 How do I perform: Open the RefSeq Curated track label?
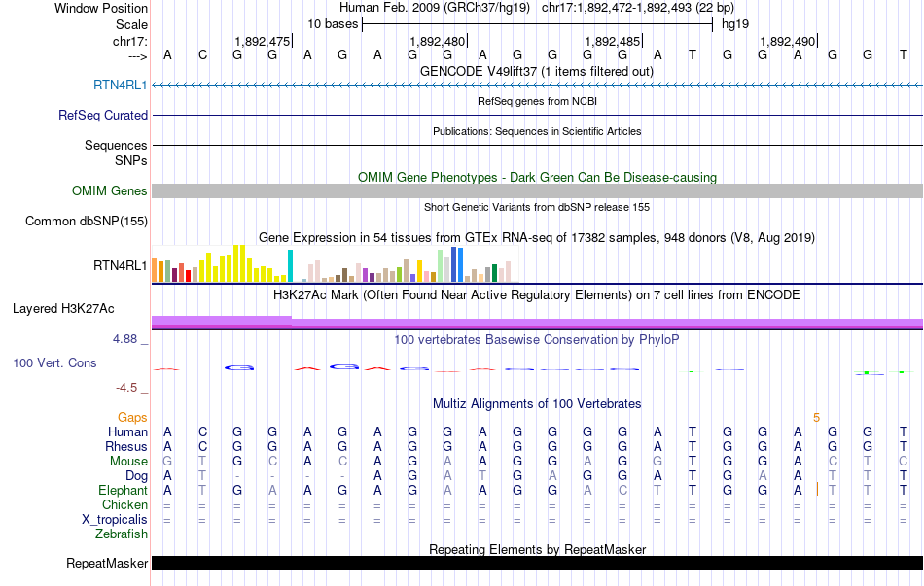(x=103, y=115)
